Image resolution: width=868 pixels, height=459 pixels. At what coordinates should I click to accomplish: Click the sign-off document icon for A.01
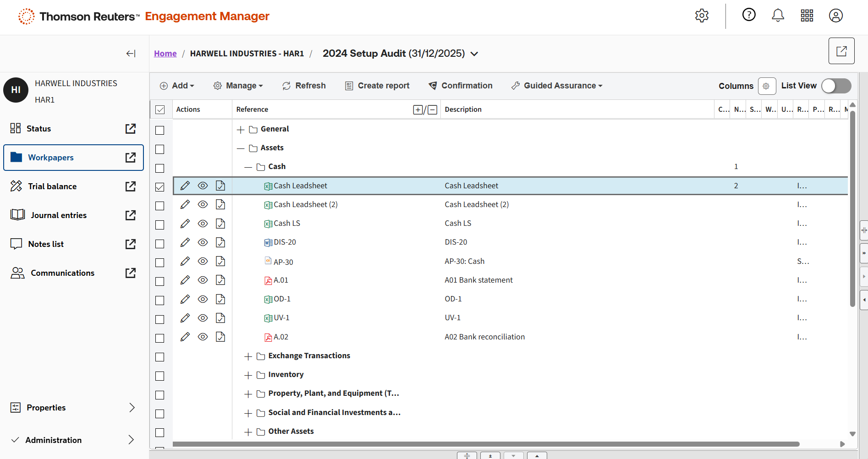[220, 280]
